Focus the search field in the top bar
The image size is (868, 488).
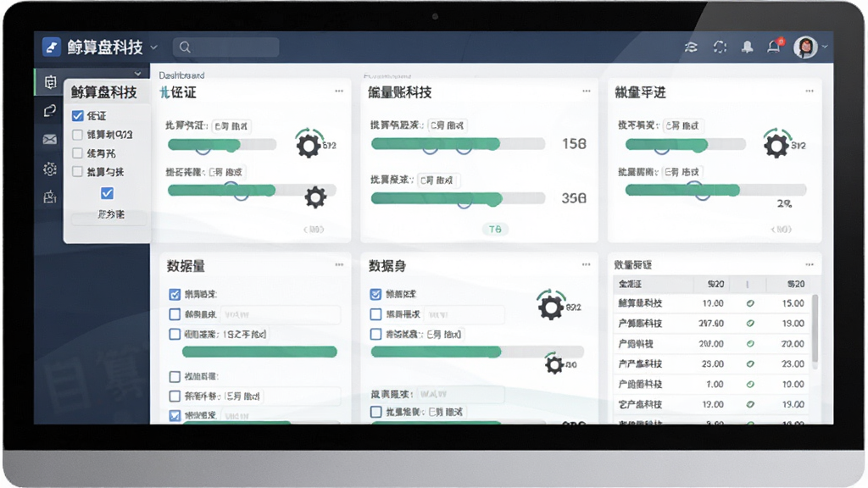[x=225, y=47]
